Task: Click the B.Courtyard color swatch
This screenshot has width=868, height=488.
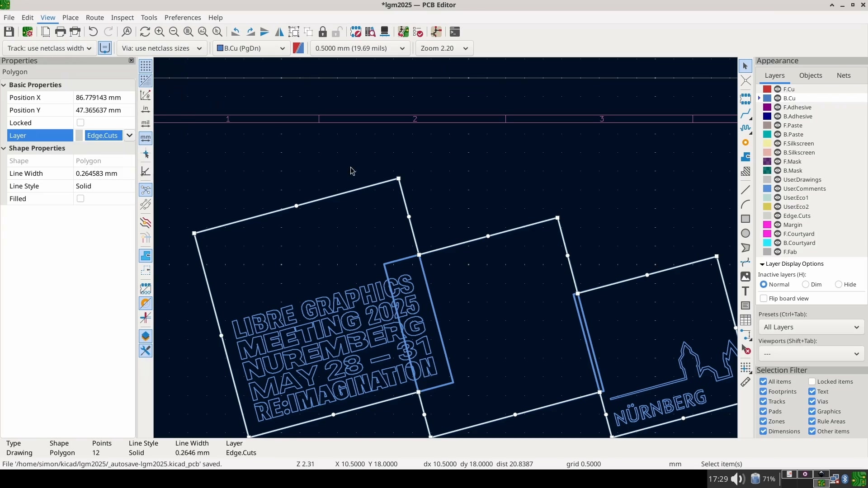Action: (x=767, y=243)
